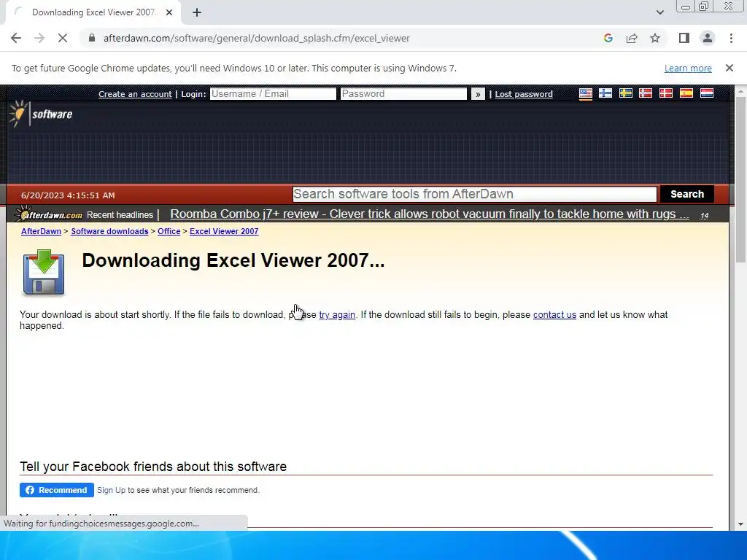Stop loading the page
The height and width of the screenshot is (560, 747).
[x=63, y=38]
